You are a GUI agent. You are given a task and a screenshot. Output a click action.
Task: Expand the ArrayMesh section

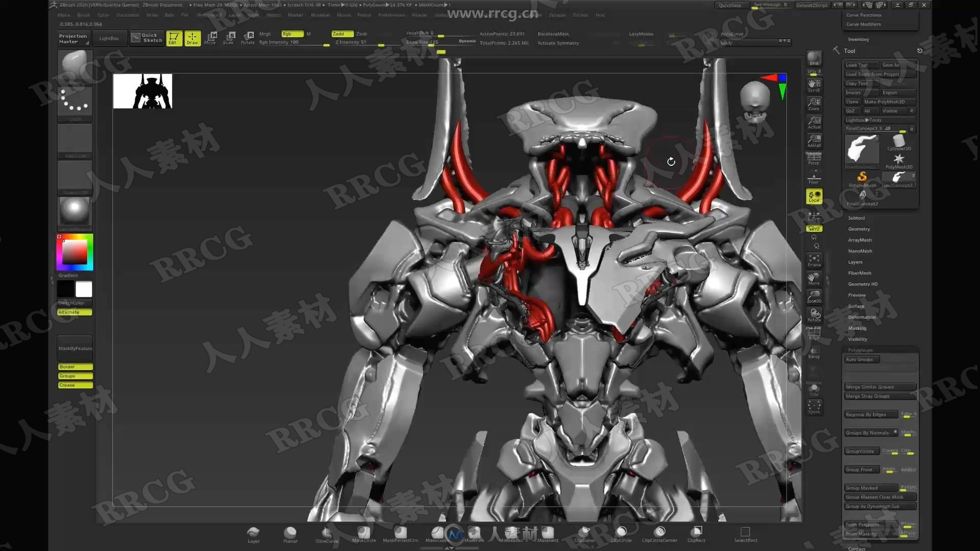(x=860, y=240)
